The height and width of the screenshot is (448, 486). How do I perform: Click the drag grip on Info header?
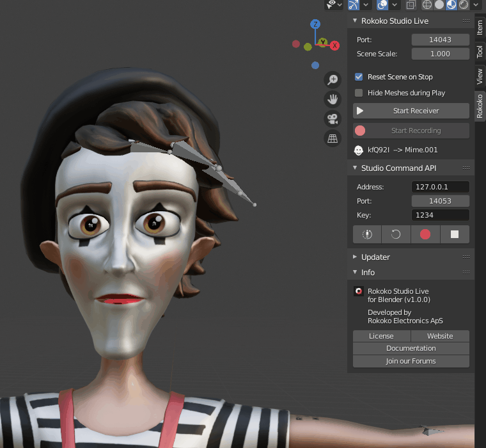[x=466, y=272]
